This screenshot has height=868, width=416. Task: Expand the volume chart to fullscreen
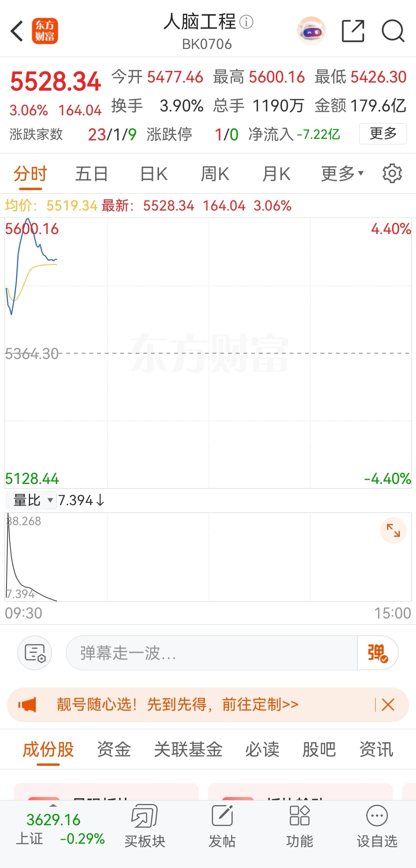[393, 530]
